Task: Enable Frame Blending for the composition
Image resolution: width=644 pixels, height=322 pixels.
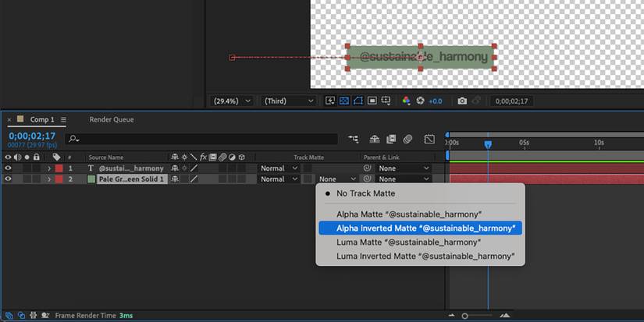Action: coord(391,139)
